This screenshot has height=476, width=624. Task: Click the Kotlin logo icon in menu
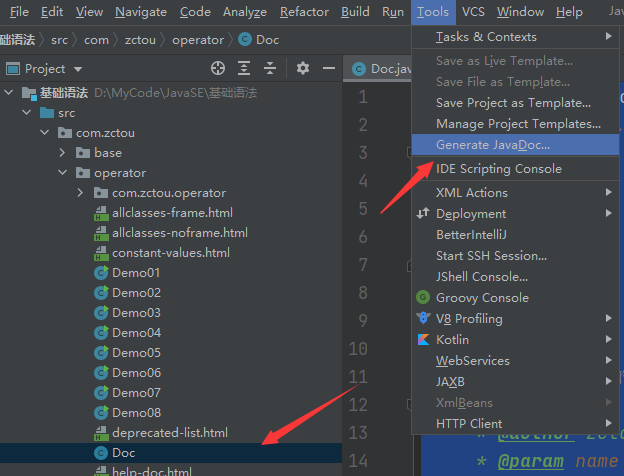424,339
